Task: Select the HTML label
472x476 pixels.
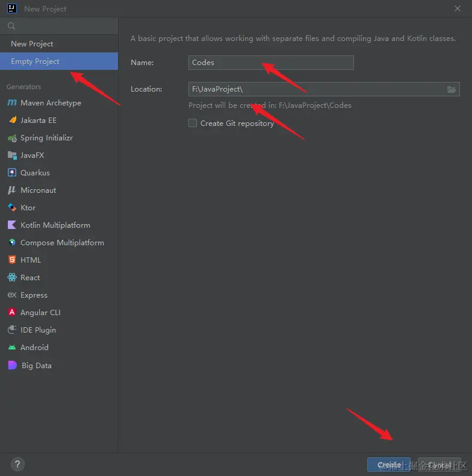Action: pyautogui.click(x=31, y=260)
